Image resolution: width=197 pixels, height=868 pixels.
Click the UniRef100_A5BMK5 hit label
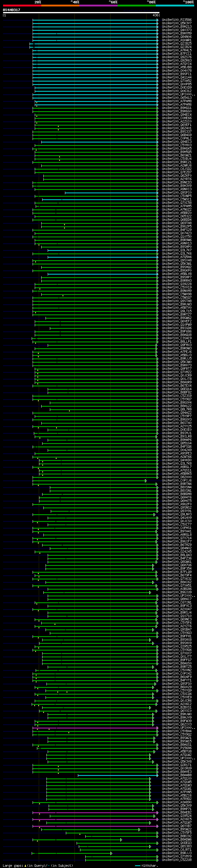click(x=177, y=474)
